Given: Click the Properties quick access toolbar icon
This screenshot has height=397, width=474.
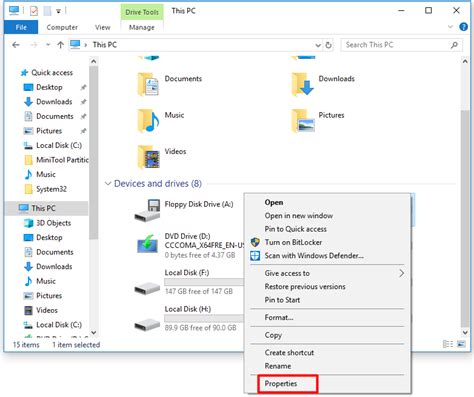Looking at the screenshot, I should [34, 11].
